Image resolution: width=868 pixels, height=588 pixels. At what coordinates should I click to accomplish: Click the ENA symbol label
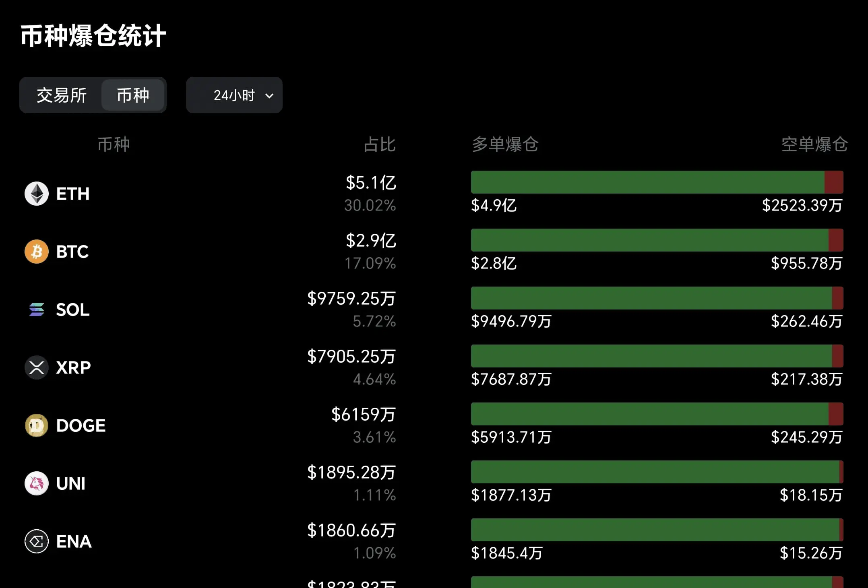(74, 542)
